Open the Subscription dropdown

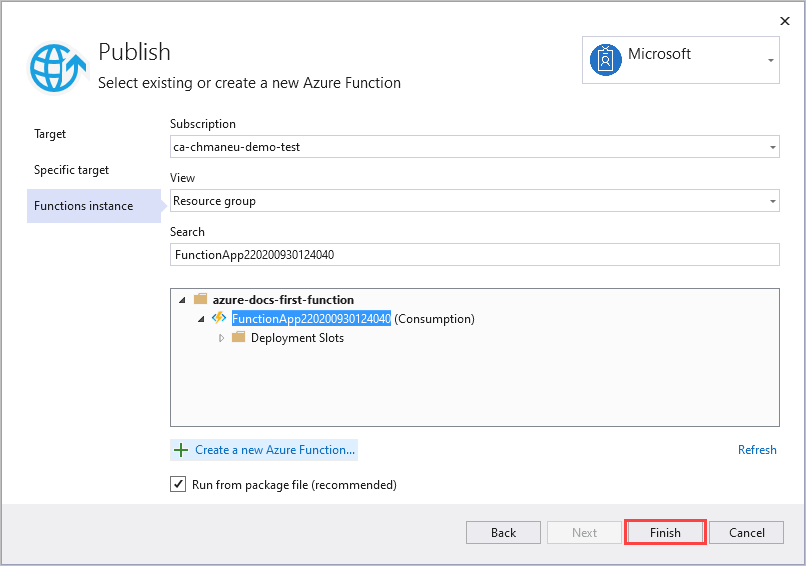773,147
